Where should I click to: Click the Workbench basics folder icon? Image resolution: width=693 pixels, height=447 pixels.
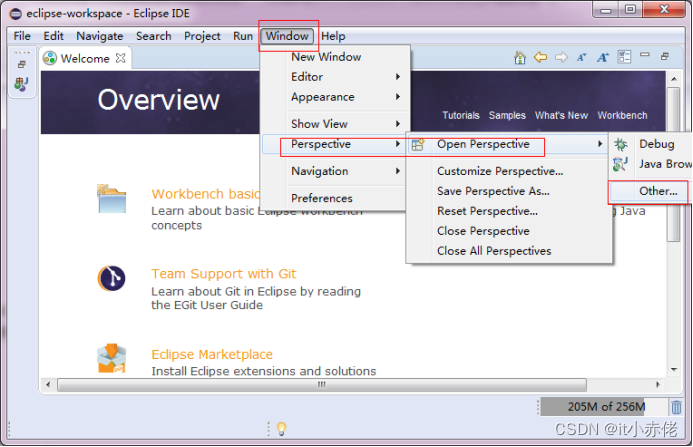pos(111,199)
